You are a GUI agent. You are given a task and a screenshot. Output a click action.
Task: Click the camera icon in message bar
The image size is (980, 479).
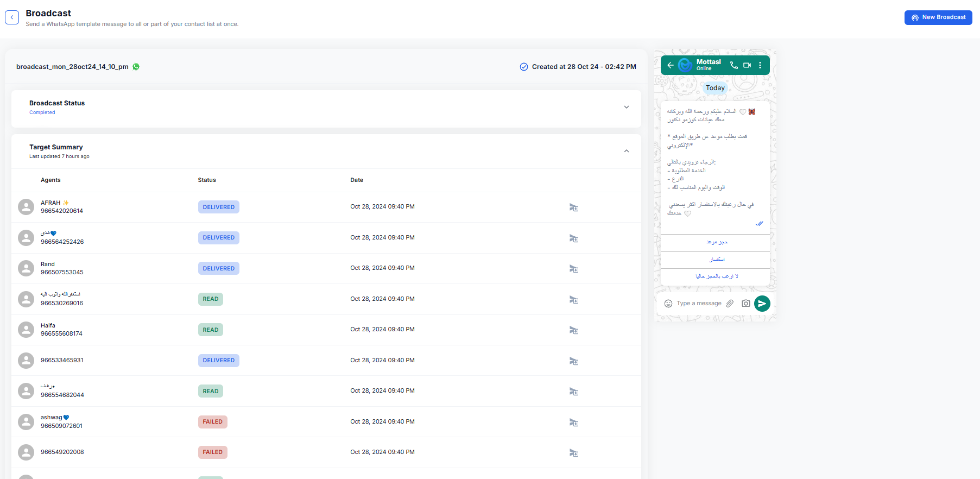[x=746, y=304]
